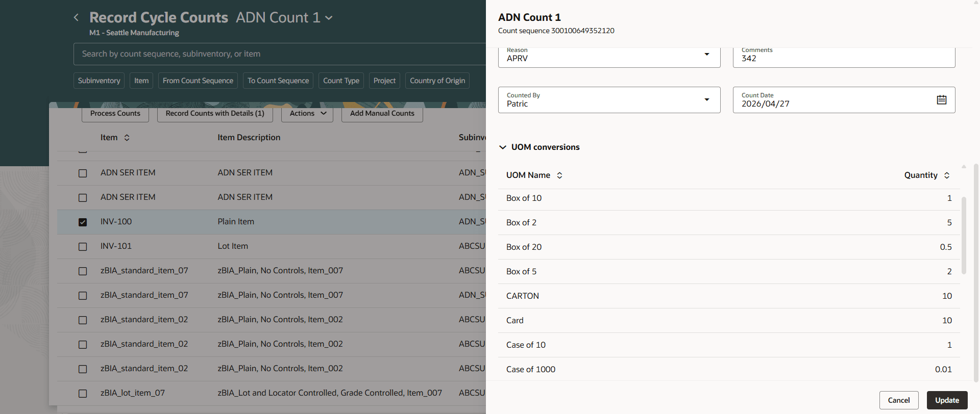980x414 pixels.
Task: Select the Country of Origin filter chip
Action: tap(437, 81)
